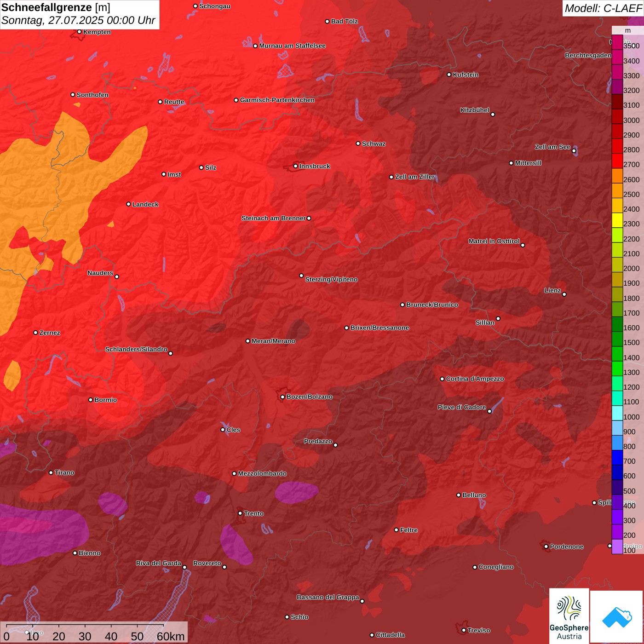
Task: Click the Bozen/Bolzano city marker
Action: coord(282,397)
